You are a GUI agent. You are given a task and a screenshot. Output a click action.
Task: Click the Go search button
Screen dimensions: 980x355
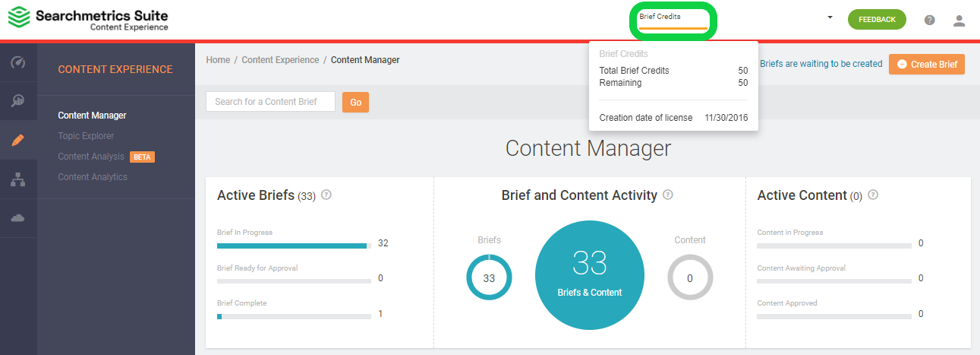[x=355, y=102]
